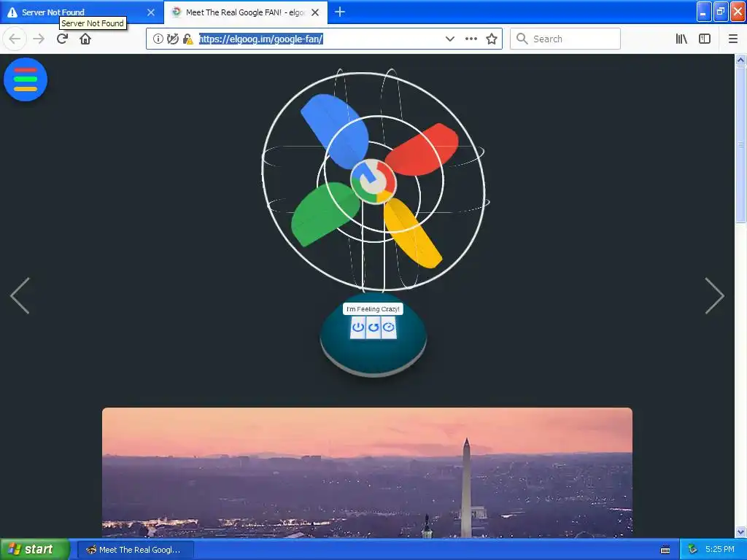Open the page actions three-dot menu
The image size is (747, 560).
click(x=471, y=39)
